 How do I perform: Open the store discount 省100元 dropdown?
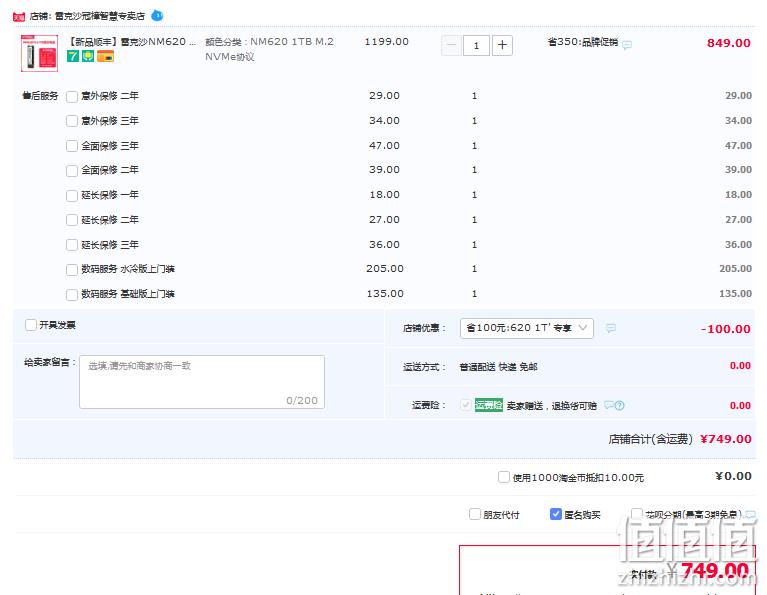tap(527, 328)
